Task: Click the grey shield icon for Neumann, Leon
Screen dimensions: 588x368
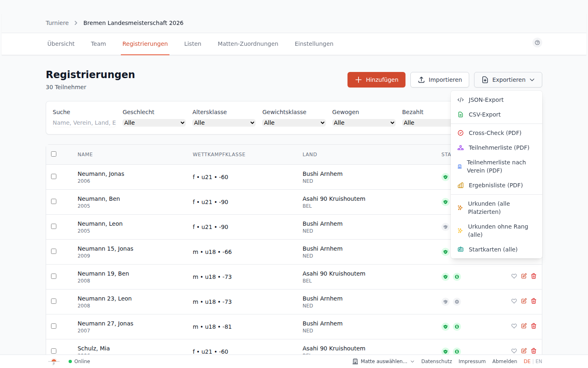Action: 445,227
